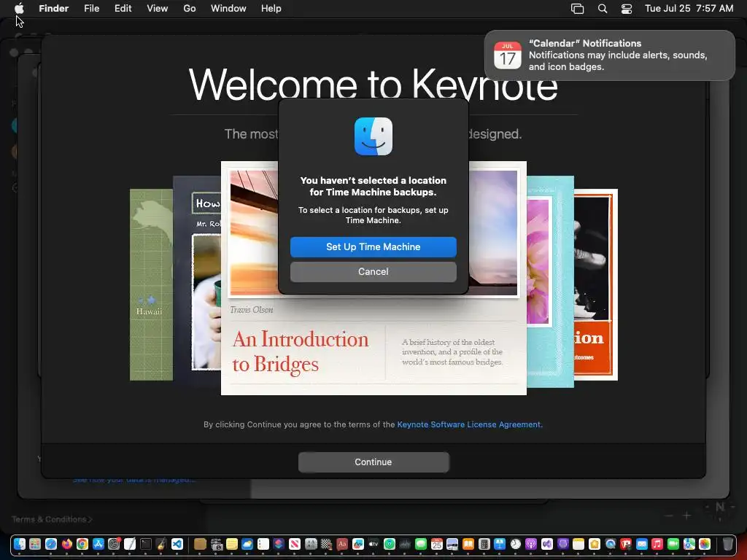747x560 pixels.
Task: Open the Finder menu
Action: pos(54,8)
